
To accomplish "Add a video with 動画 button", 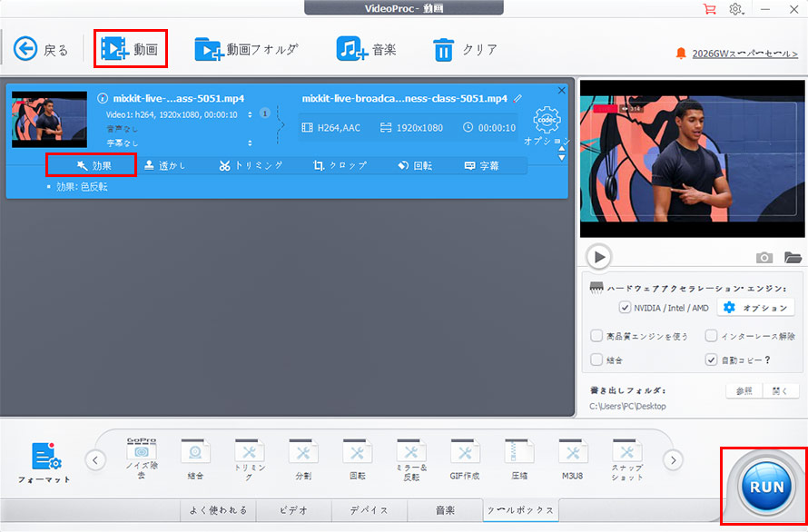I will 130,49.
